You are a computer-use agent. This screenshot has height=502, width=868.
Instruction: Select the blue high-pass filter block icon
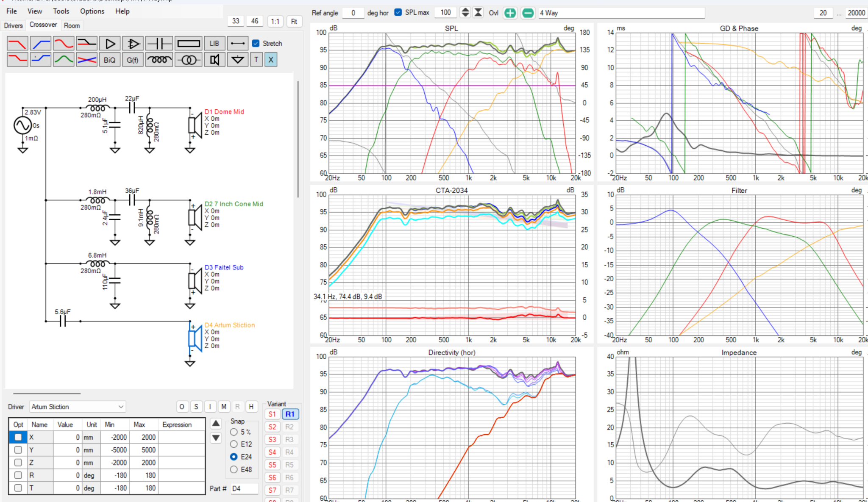point(41,44)
